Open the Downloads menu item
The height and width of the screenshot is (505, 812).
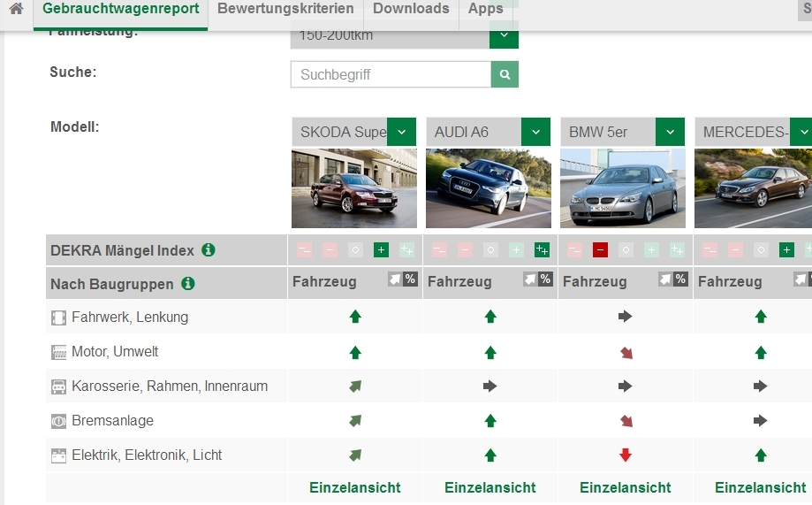pos(411,9)
